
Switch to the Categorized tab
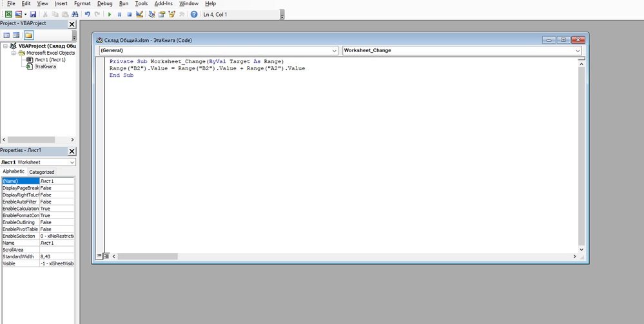pos(41,172)
